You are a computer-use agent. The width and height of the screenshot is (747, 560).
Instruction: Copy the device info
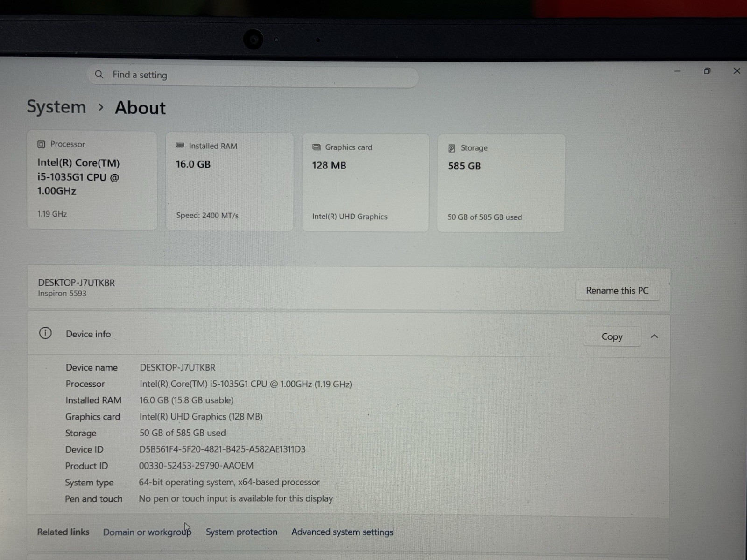pyautogui.click(x=612, y=336)
